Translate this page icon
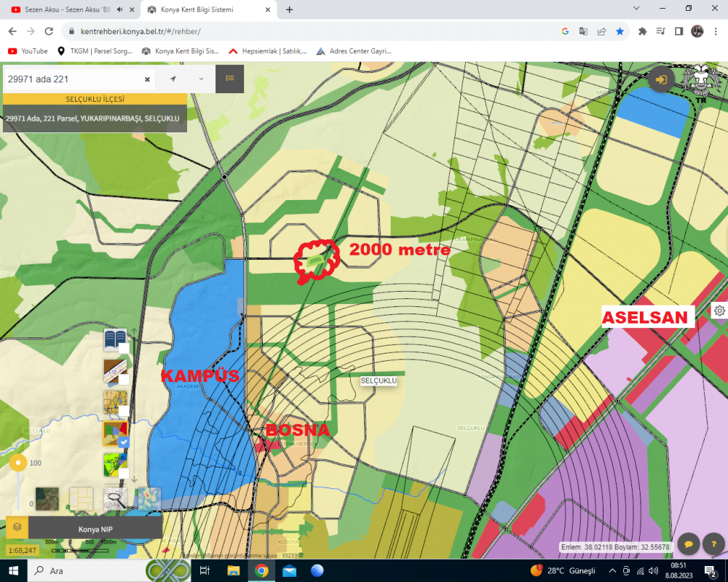 583,31
